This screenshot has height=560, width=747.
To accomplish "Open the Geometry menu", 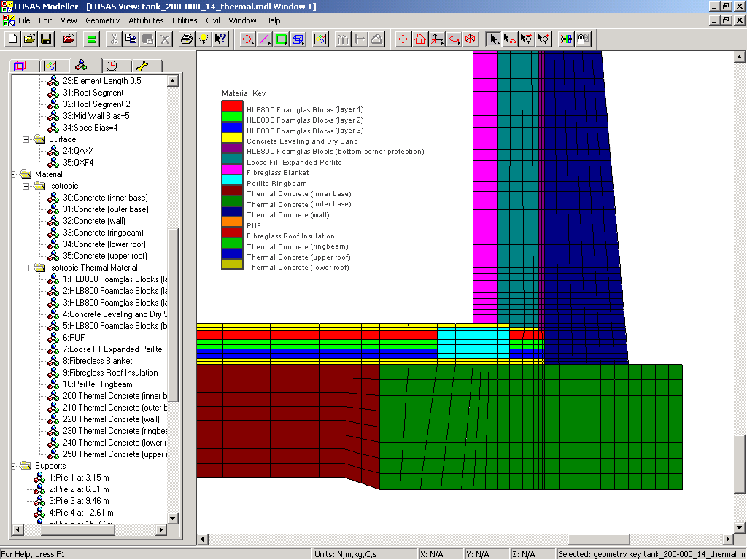I will click(x=102, y=20).
